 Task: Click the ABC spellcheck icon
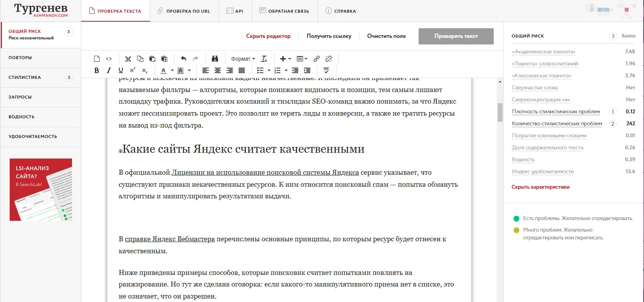coord(326,70)
